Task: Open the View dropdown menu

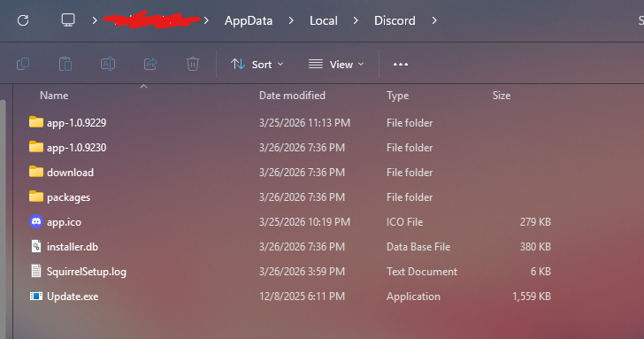Action: (336, 64)
